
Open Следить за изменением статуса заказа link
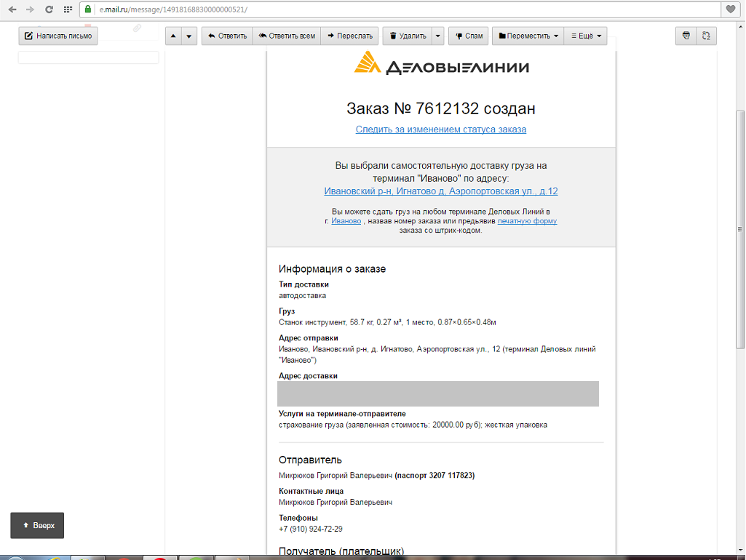pos(441,129)
